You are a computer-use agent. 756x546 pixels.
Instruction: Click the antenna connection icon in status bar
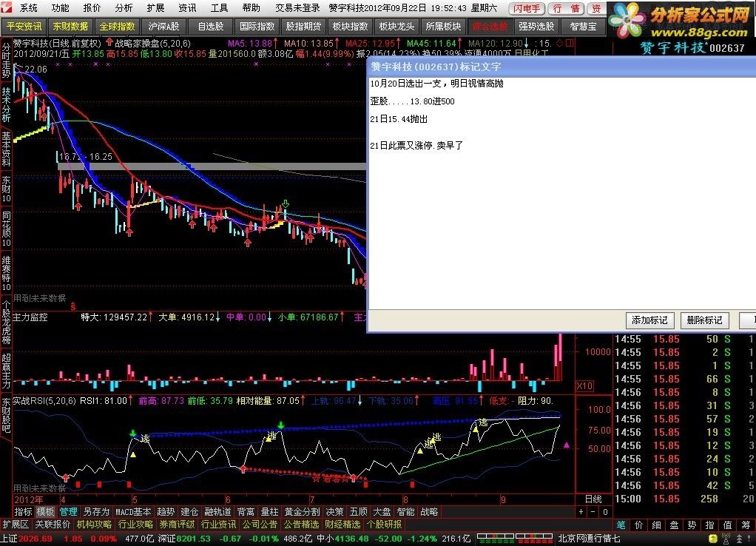tap(726, 539)
